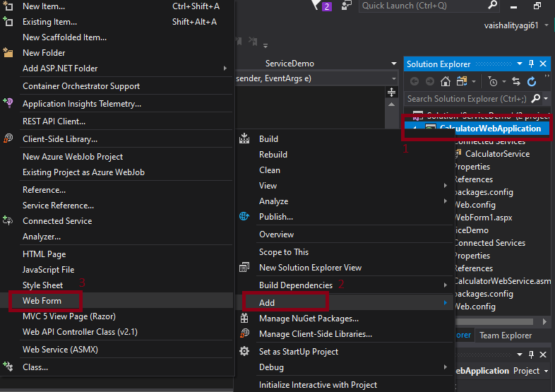Select the CalculatorService tree item
This screenshot has height=392, width=555.
497,154
